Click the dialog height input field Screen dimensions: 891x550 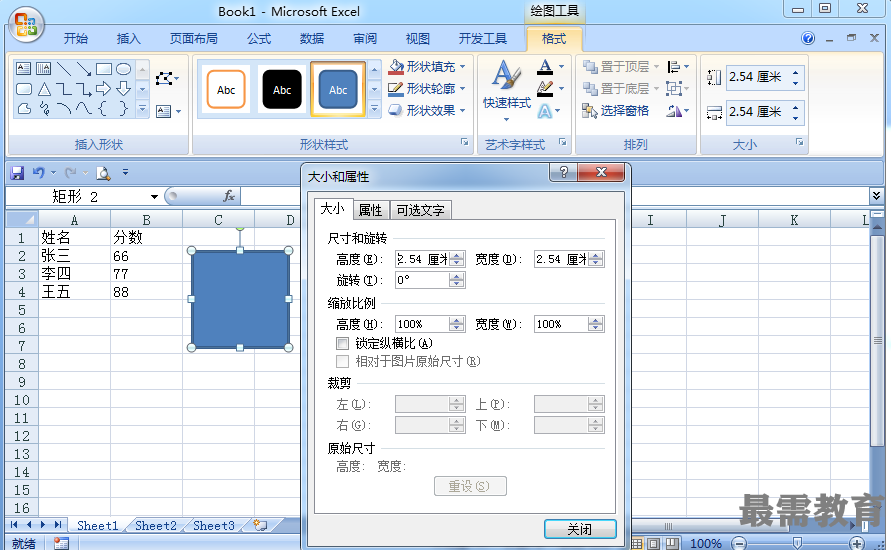[x=423, y=259]
